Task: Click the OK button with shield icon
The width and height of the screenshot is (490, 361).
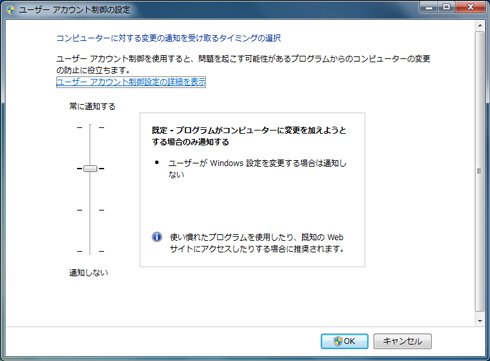Action: pyautogui.click(x=344, y=341)
